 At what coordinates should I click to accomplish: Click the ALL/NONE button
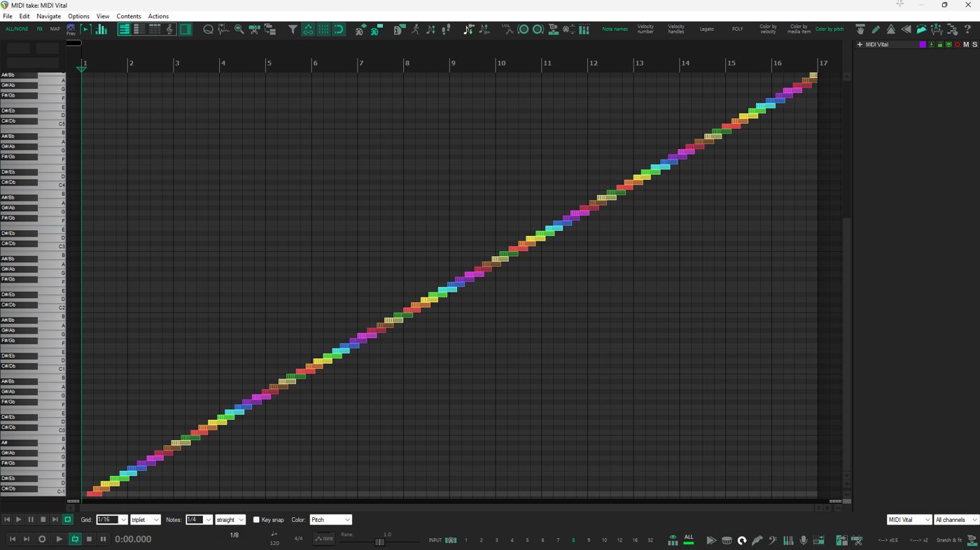click(17, 29)
